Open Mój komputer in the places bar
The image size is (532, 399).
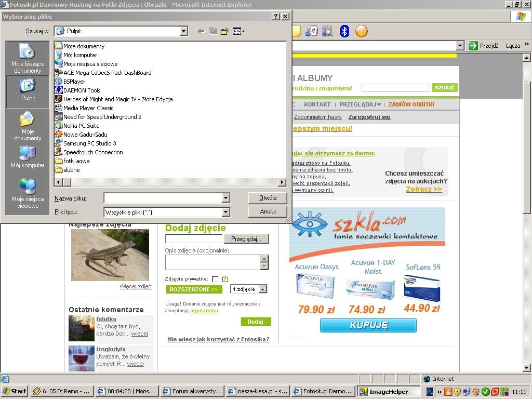[x=28, y=157]
